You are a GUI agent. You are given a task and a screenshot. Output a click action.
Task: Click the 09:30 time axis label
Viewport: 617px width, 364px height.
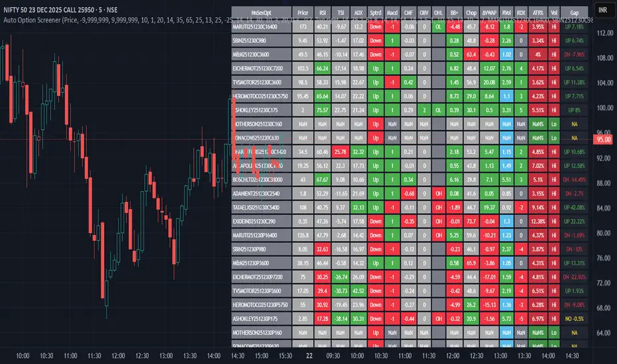pyautogui.click(x=333, y=356)
